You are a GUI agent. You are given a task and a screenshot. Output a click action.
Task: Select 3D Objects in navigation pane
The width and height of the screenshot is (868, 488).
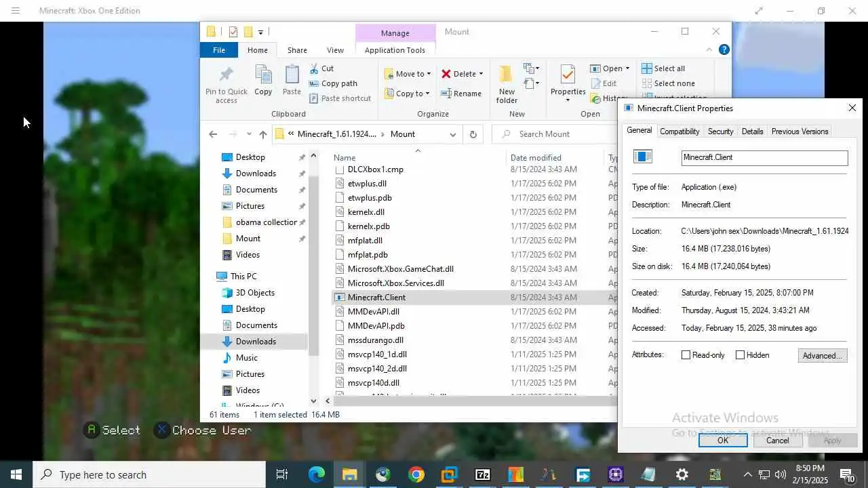point(255,293)
